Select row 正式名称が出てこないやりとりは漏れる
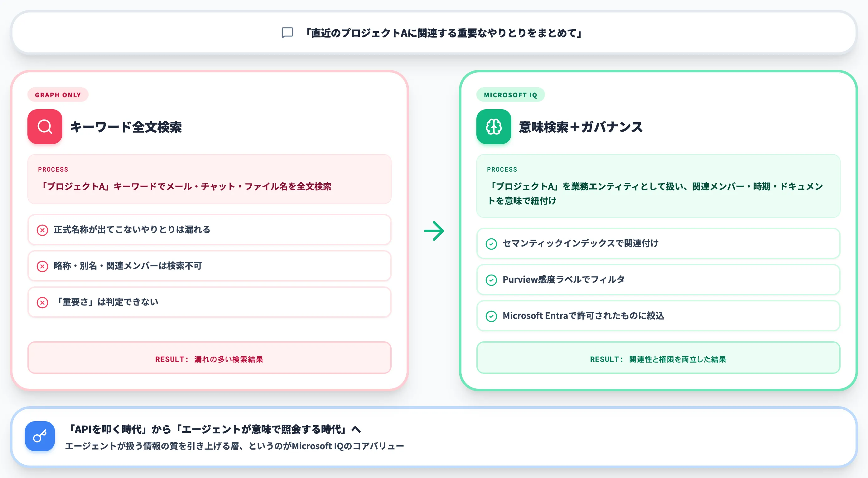 click(209, 230)
